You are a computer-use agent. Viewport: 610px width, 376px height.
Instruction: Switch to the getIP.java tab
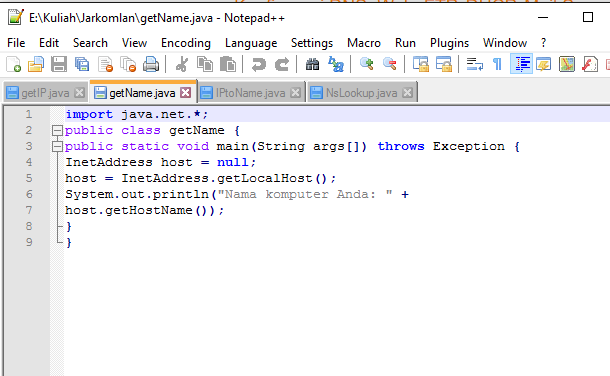click(x=45, y=93)
